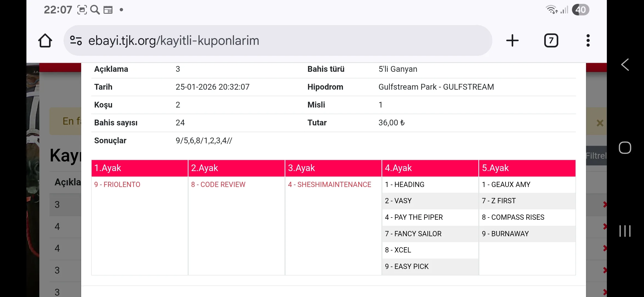Click 8 - CODE REVIEW horse entry

pyautogui.click(x=218, y=185)
